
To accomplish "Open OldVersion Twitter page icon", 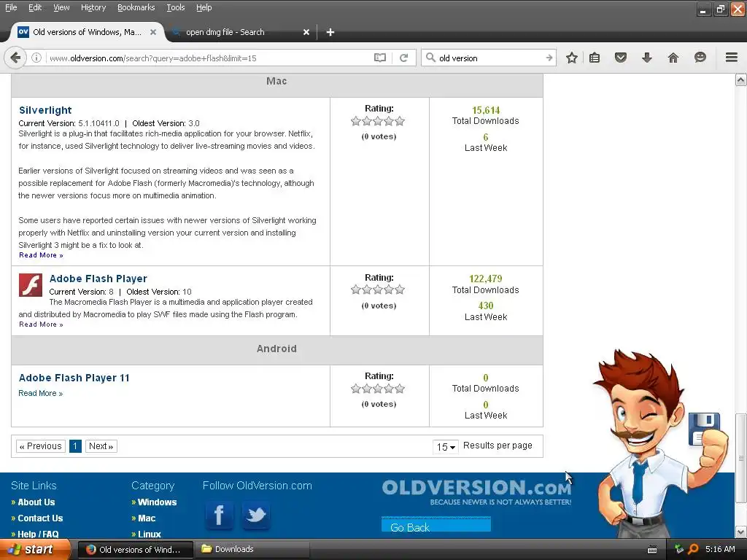I will (256, 516).
